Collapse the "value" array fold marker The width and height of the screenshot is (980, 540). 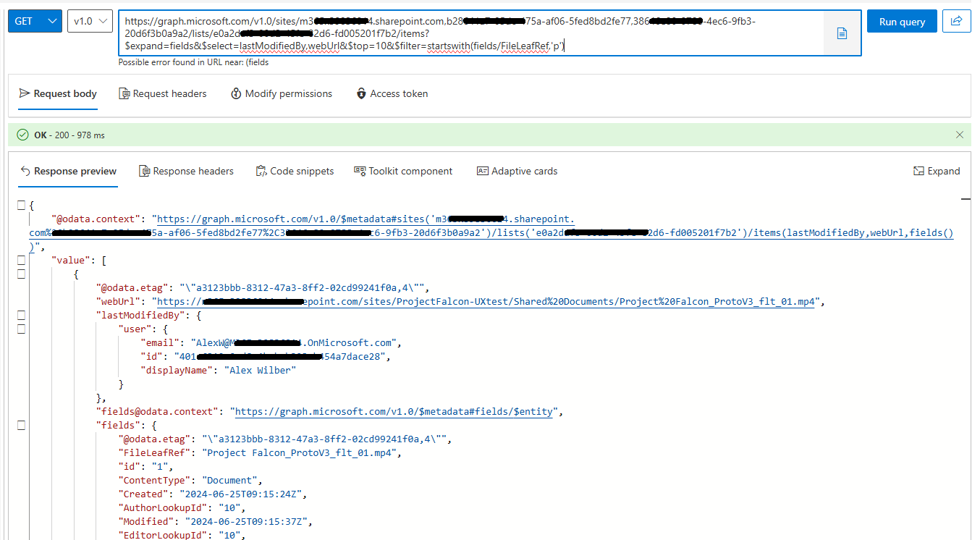22,260
